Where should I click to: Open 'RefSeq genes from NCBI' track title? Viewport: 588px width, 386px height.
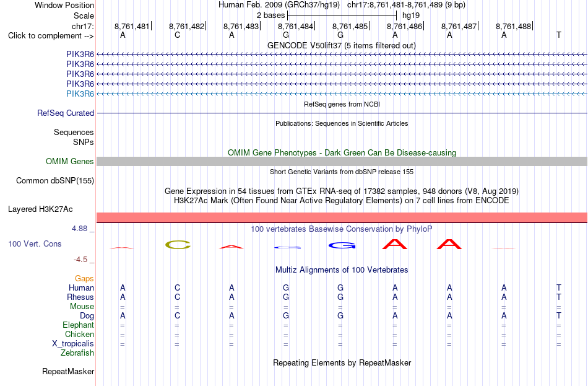(342, 104)
